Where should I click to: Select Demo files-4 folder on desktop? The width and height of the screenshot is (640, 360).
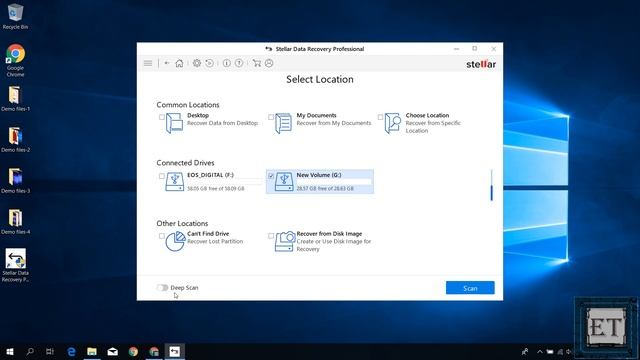pos(15,221)
